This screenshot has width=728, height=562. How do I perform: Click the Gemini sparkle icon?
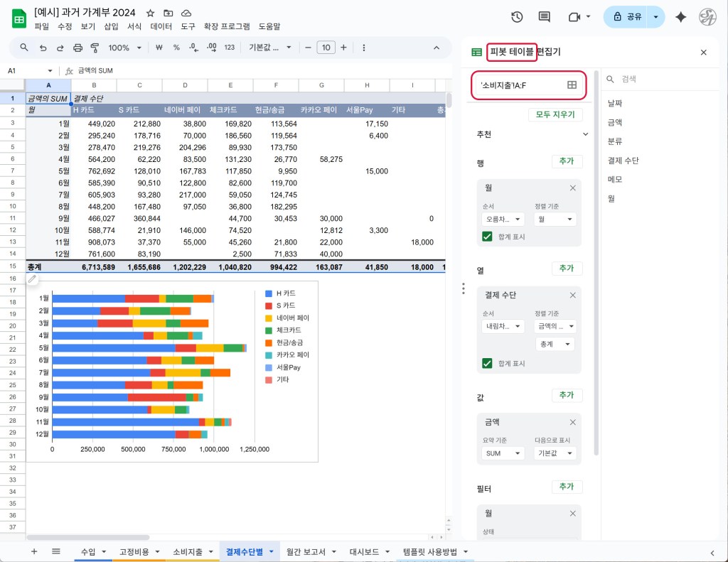point(680,17)
